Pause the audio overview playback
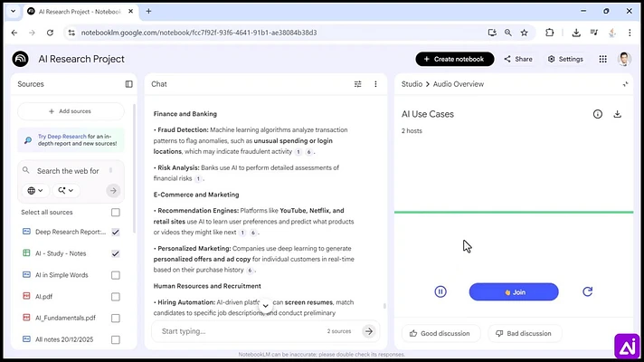The height and width of the screenshot is (362, 644). (440, 291)
